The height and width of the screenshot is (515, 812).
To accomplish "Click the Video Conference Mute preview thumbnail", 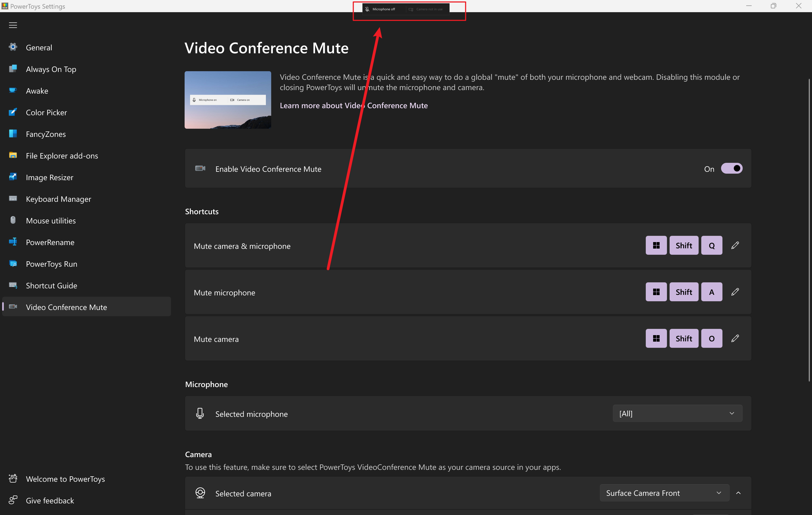I will 228,100.
